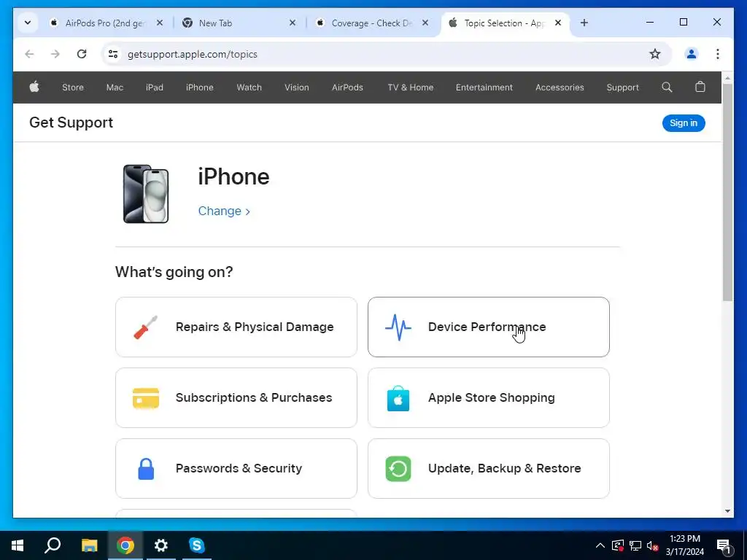Screen dimensions: 747x560
Task: Show hidden system tray icons
Action: coord(600,545)
